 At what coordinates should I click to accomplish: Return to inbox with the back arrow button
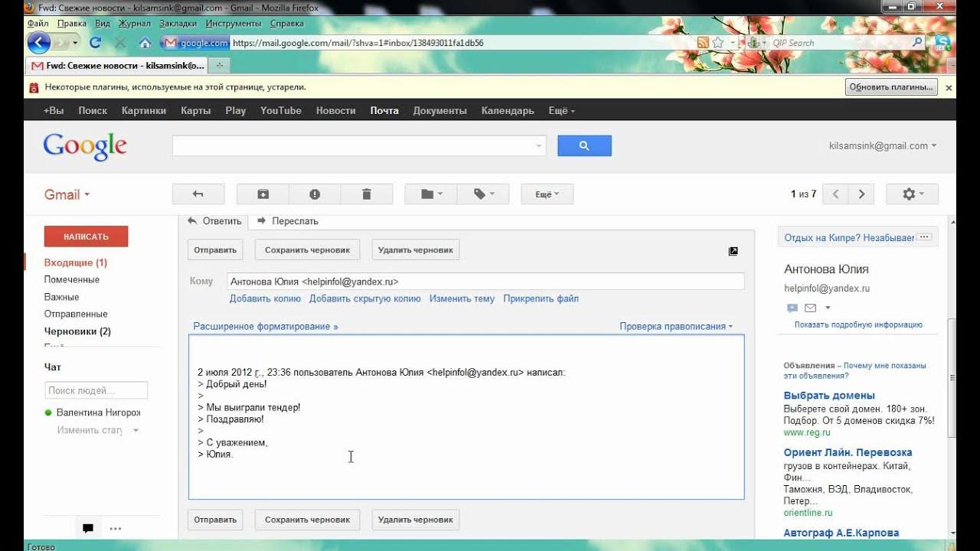click(198, 194)
